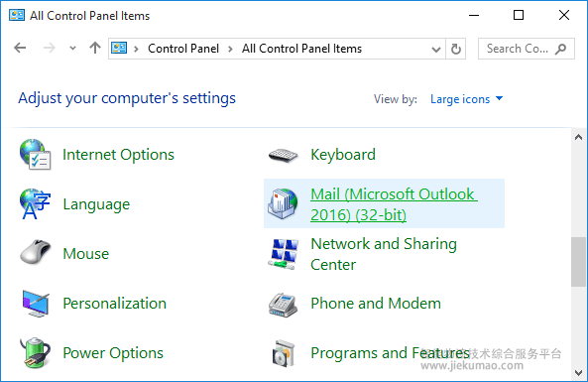
Task: Click the Network and Sharing Center icon
Action: [x=284, y=254]
